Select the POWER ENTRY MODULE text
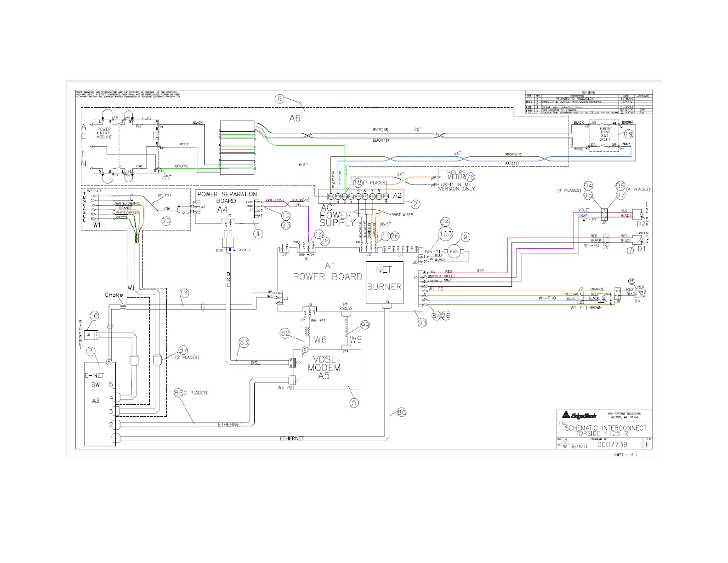Viewport: 728px width, 563px height. (104, 133)
